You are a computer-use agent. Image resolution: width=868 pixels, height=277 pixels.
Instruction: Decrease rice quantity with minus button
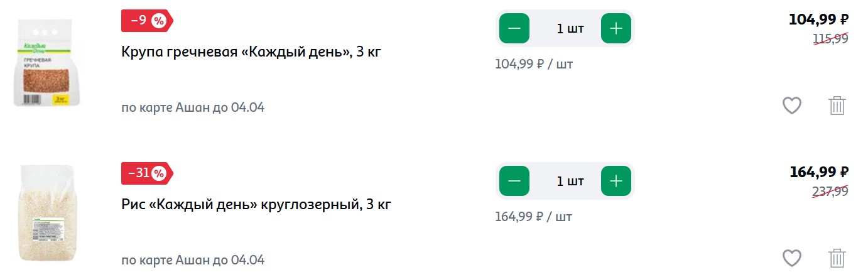[x=514, y=181]
